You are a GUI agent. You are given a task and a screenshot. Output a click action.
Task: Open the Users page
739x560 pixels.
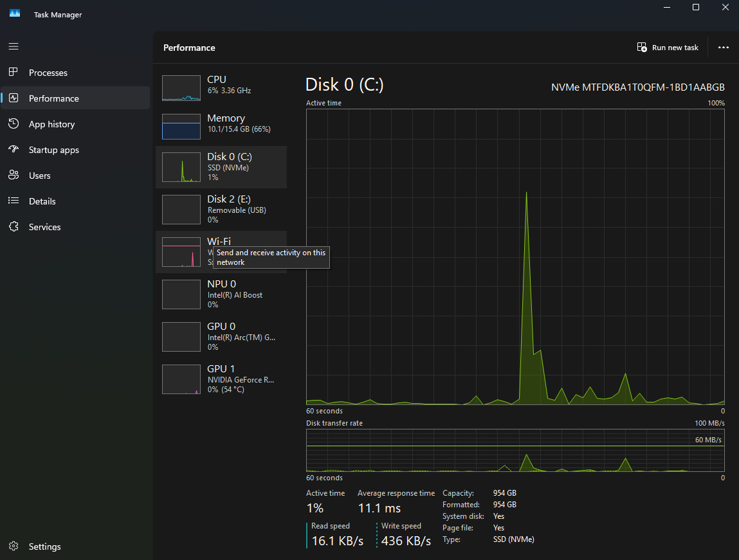(x=75, y=176)
